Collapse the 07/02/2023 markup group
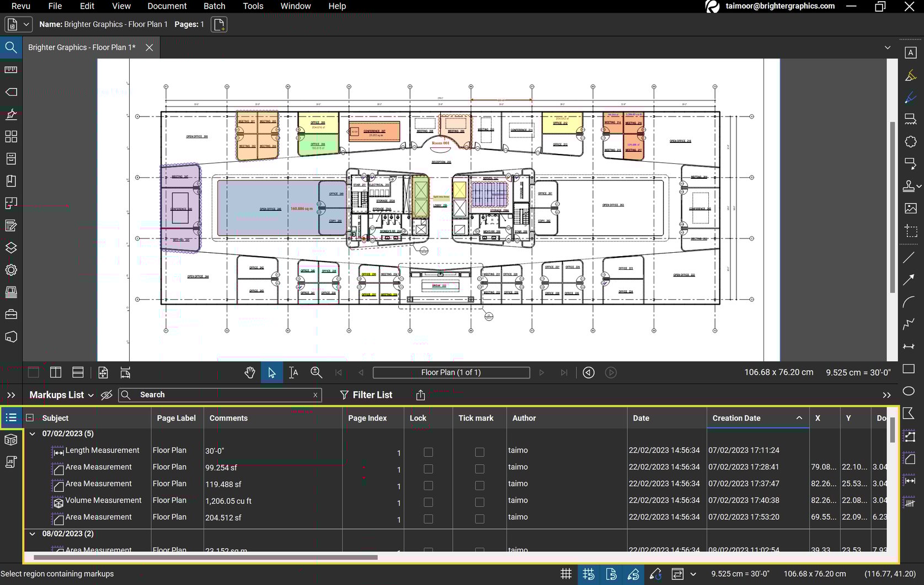This screenshot has width=924, height=585. [32, 434]
